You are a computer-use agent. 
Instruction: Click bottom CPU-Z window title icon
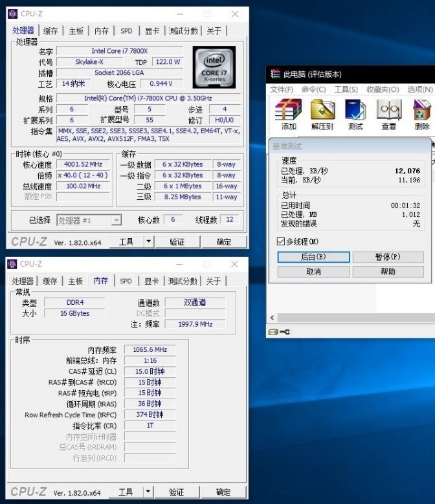click(x=12, y=264)
